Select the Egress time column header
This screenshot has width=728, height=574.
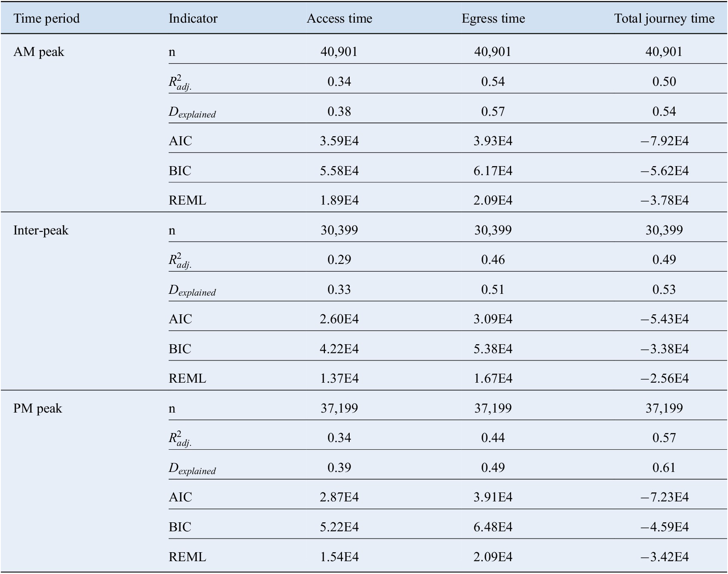(493, 18)
